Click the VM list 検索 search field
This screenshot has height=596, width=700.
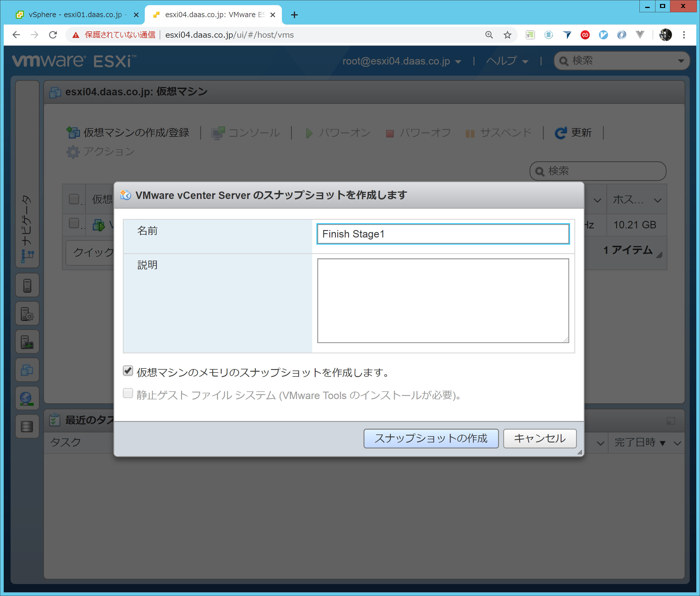598,171
